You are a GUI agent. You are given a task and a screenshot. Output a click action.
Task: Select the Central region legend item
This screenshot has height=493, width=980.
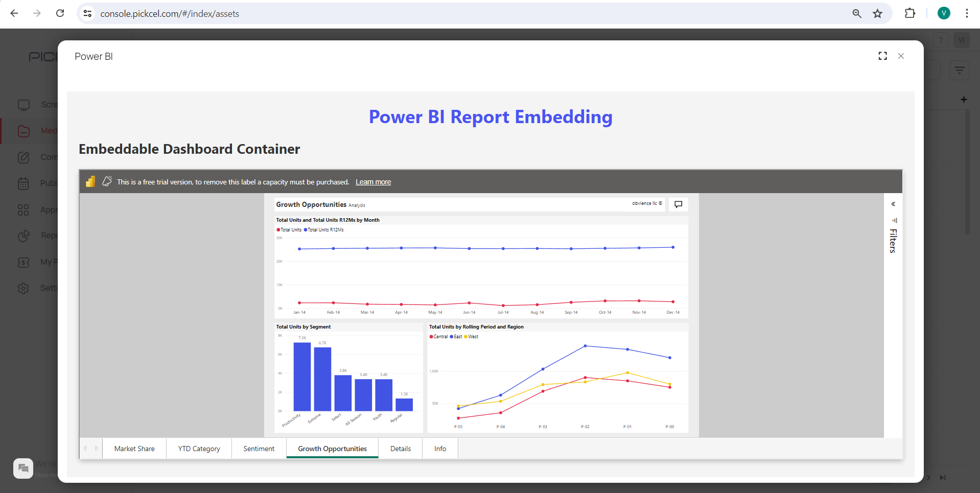(x=439, y=337)
